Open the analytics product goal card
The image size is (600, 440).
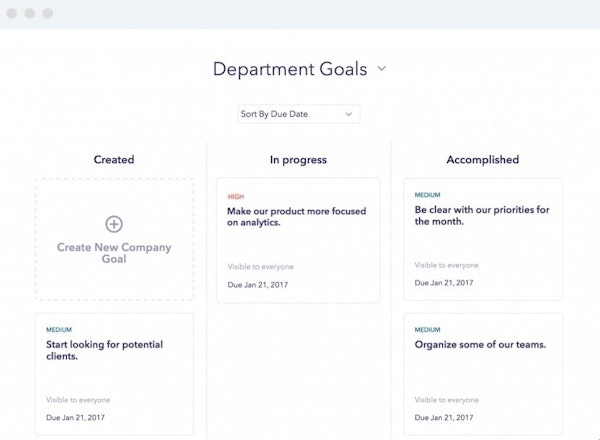pyautogui.click(x=298, y=240)
